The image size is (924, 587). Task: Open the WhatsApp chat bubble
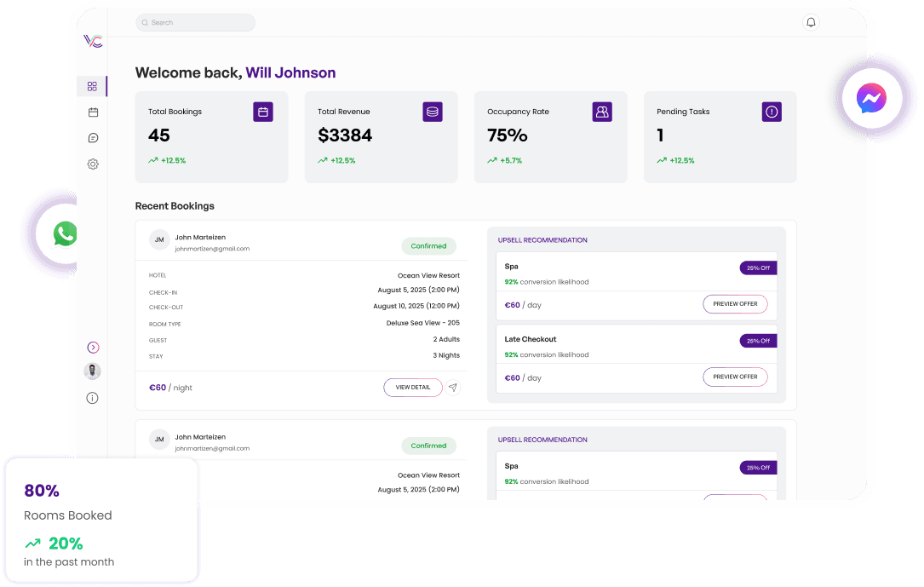pos(65,233)
